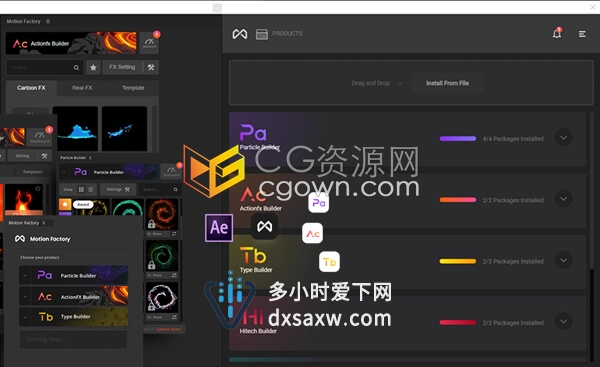Click the Pa logo in the Particle Builder row

coord(253,133)
